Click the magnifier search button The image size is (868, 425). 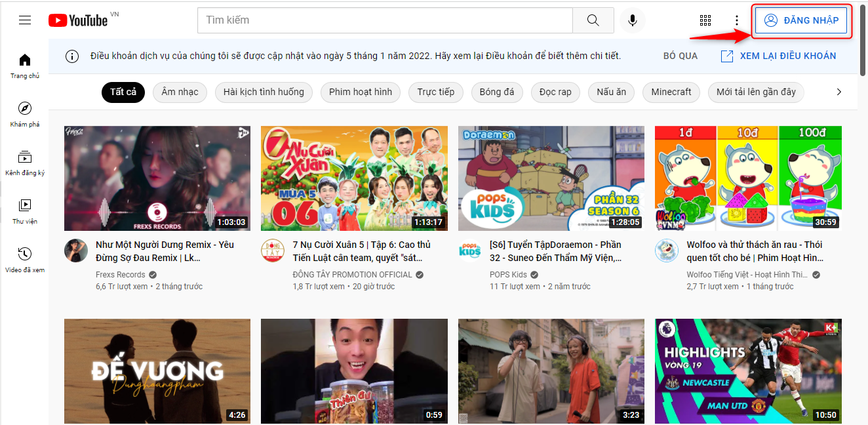click(593, 20)
